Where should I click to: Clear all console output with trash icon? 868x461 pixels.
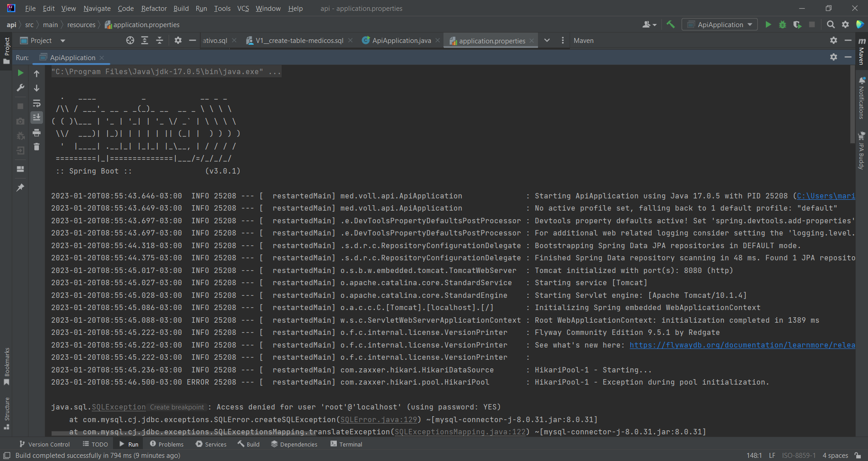[x=37, y=147]
